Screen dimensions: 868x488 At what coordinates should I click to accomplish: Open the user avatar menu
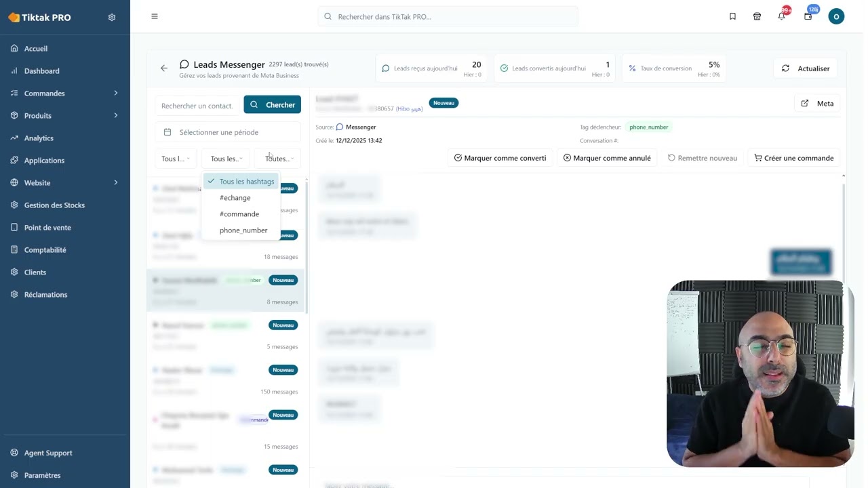[x=836, y=16]
